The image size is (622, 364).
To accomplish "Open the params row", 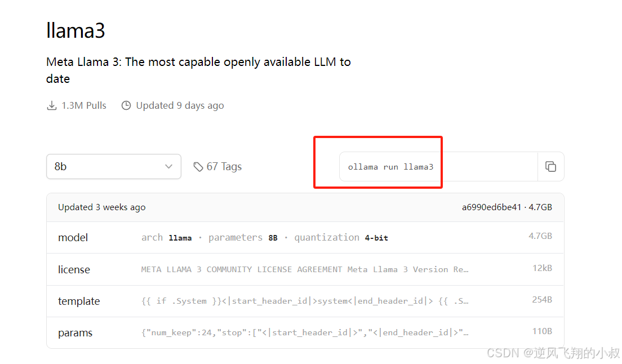I will [305, 332].
